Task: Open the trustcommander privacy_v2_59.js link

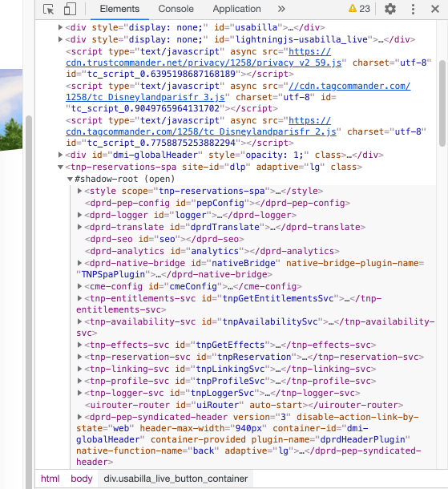Action: 204,63
